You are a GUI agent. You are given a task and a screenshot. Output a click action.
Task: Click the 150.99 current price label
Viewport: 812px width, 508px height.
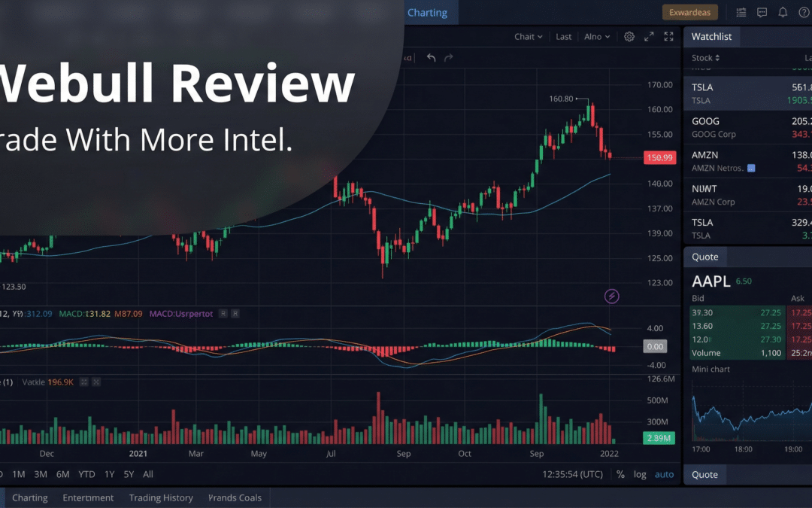(660, 157)
